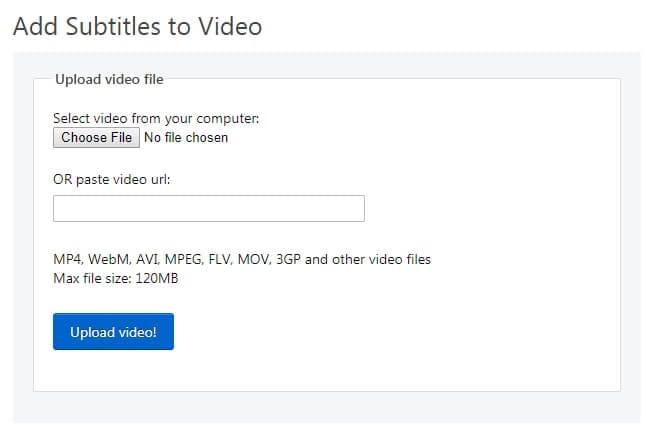Click 'MP4' in the formats list
The height and width of the screenshot is (425, 664).
point(68,259)
